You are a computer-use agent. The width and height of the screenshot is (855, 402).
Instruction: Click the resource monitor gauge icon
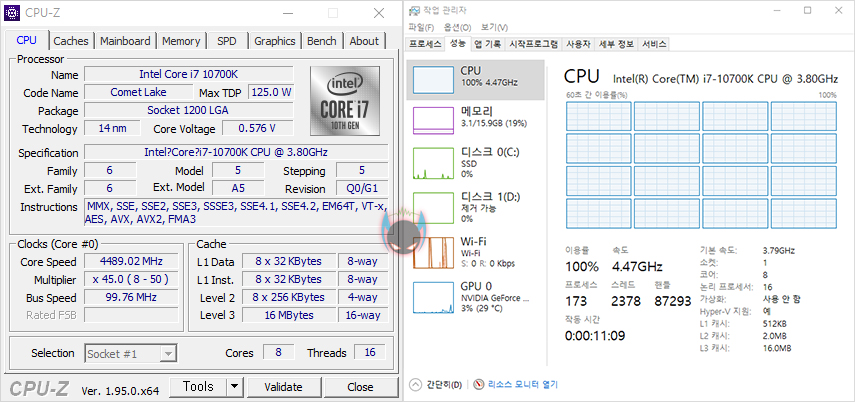(x=479, y=385)
